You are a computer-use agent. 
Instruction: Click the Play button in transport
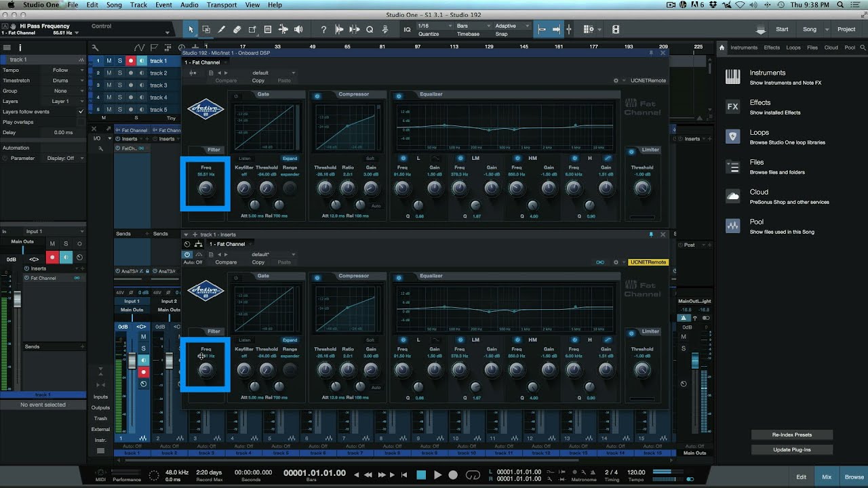pos(437,475)
